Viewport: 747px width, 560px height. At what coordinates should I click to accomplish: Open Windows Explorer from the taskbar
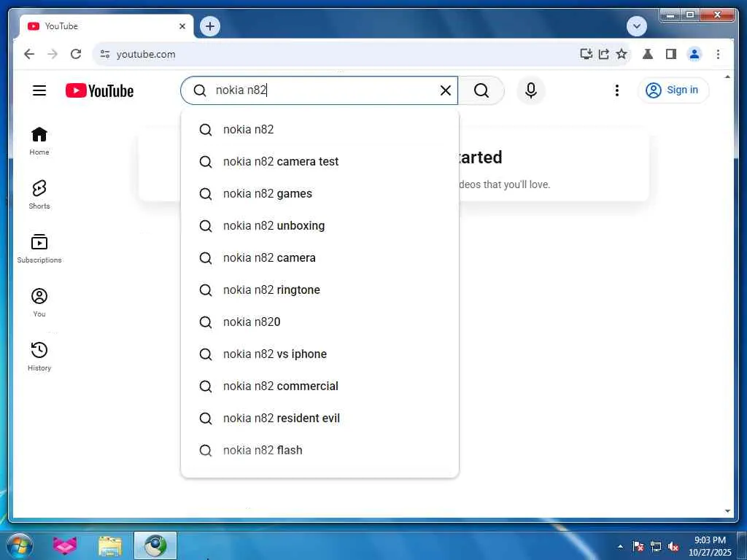pyautogui.click(x=110, y=545)
